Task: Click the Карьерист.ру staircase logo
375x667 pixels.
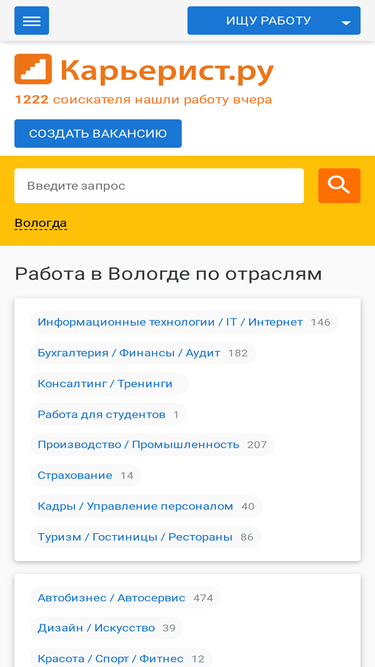Action: 33,69
